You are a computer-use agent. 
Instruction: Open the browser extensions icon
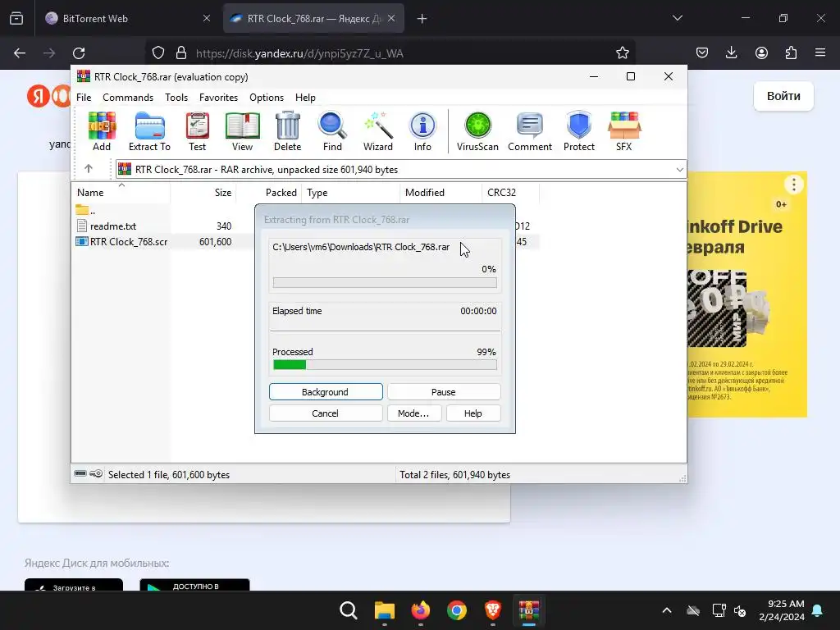(x=791, y=52)
